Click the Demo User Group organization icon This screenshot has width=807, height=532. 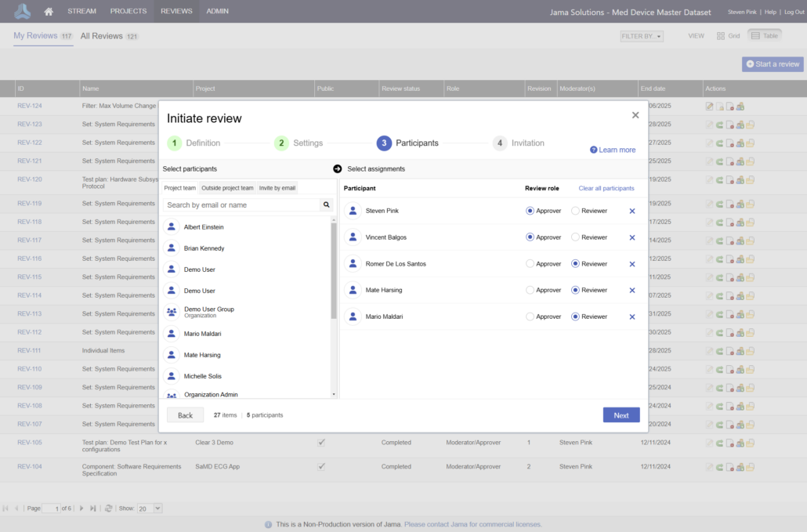coord(172,312)
